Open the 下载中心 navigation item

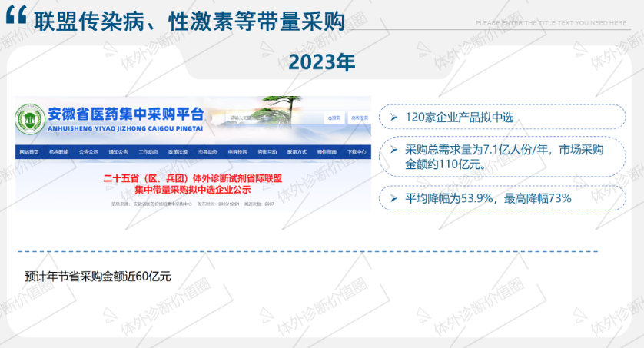coord(356,152)
